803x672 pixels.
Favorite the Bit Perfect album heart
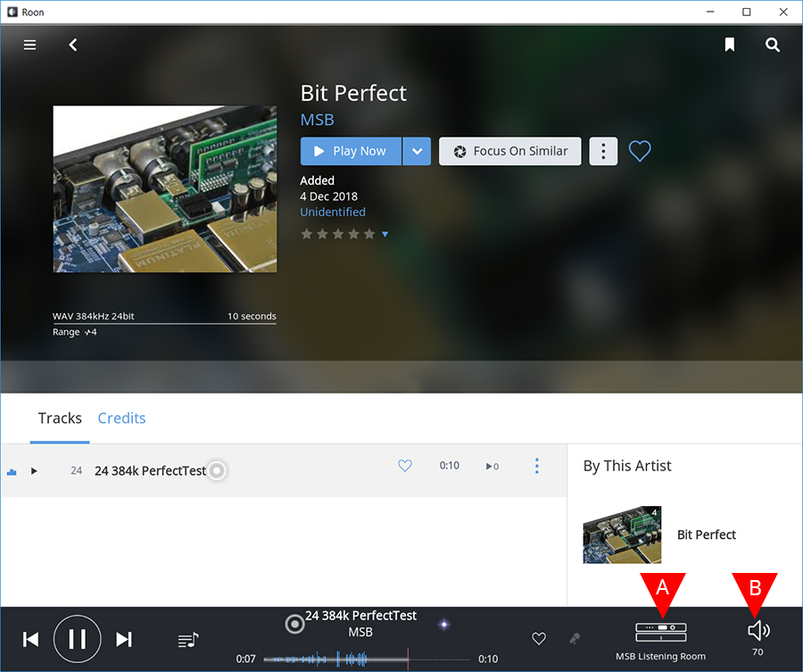tap(640, 152)
